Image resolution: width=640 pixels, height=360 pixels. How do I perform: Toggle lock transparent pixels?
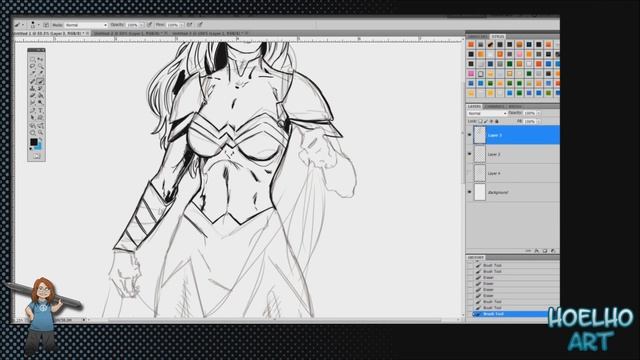[x=480, y=121]
